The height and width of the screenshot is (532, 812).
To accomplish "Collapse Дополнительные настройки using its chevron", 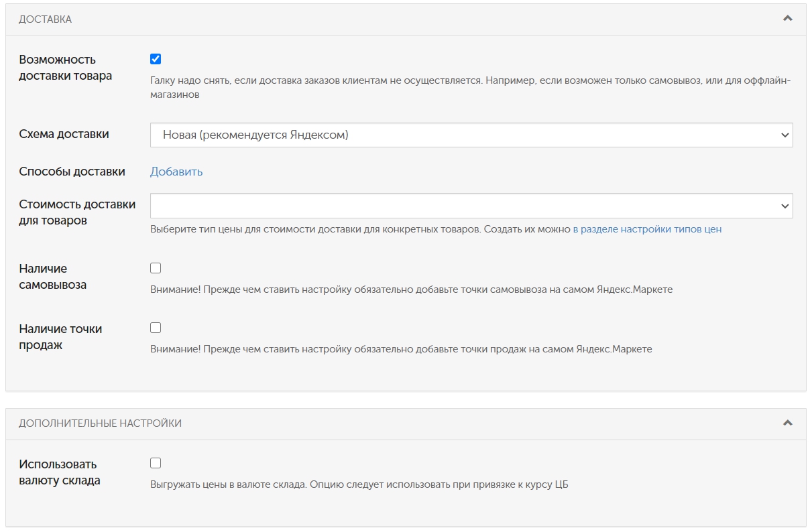I will [x=788, y=423].
